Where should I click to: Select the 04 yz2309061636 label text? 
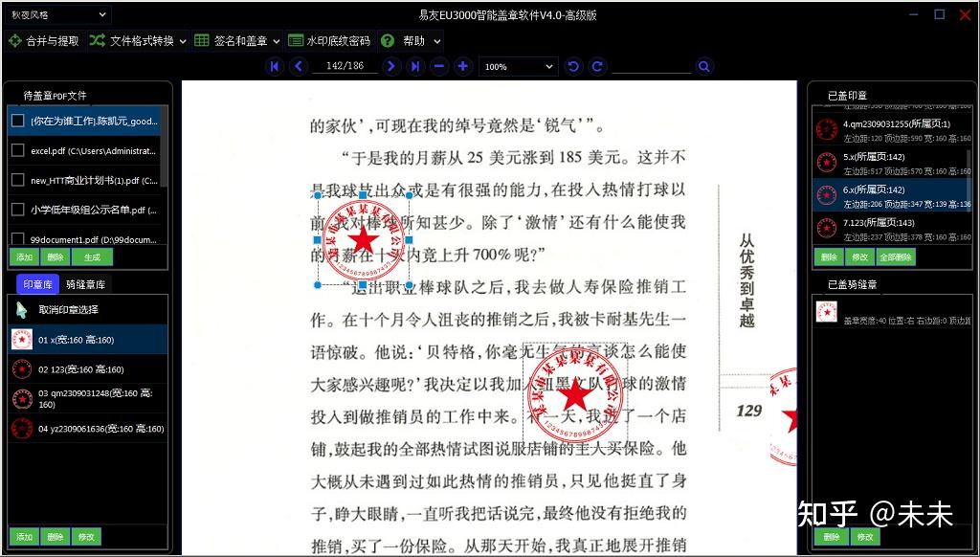[x=101, y=429]
